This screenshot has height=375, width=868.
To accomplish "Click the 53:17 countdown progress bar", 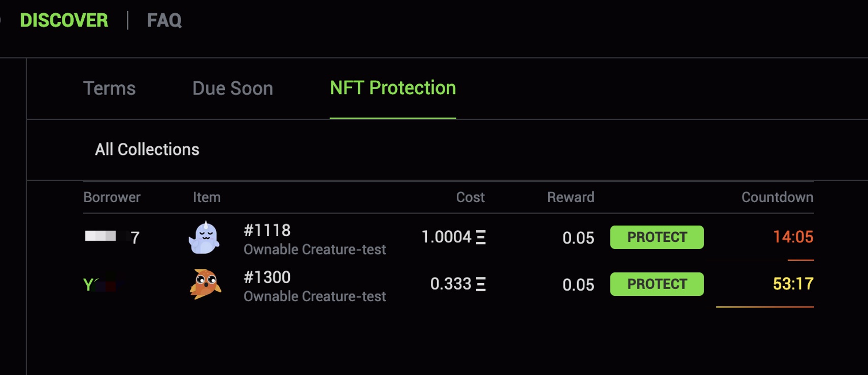I will [765, 307].
